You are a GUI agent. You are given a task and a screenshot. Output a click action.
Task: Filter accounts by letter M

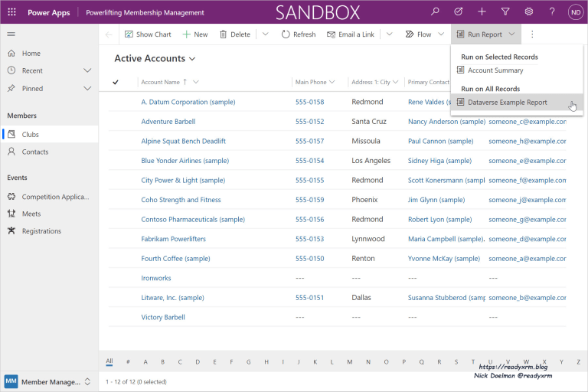click(x=349, y=362)
